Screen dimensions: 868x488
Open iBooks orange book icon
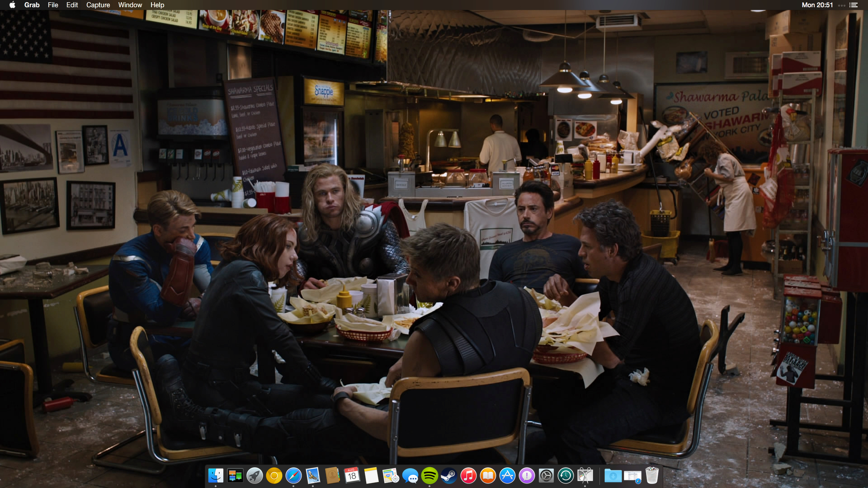pos(488,475)
